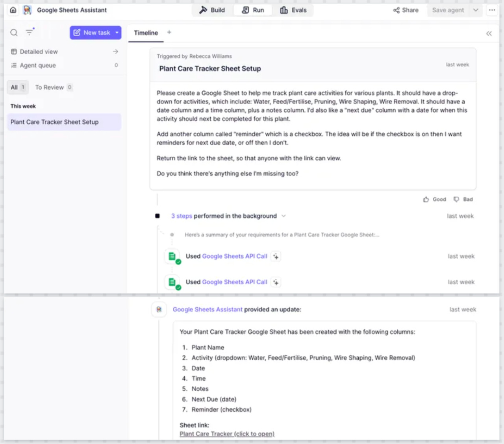Viewport: 504px width, 444px height.
Task: Open the Plant Care Tracker sheet link
Action: coord(227,434)
